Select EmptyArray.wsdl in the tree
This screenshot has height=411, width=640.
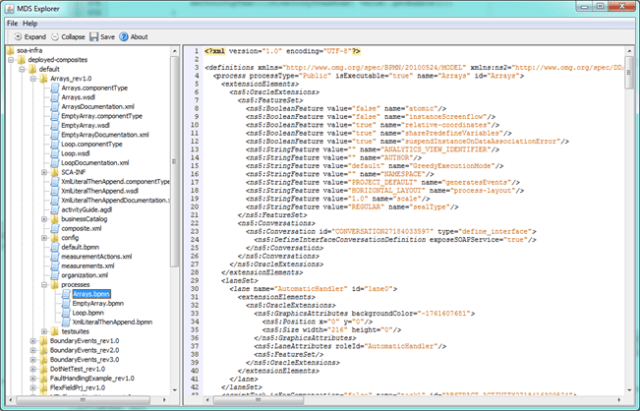85,126
